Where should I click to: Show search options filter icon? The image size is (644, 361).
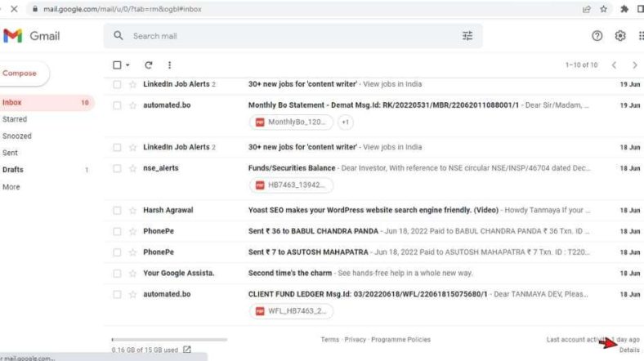(x=467, y=36)
